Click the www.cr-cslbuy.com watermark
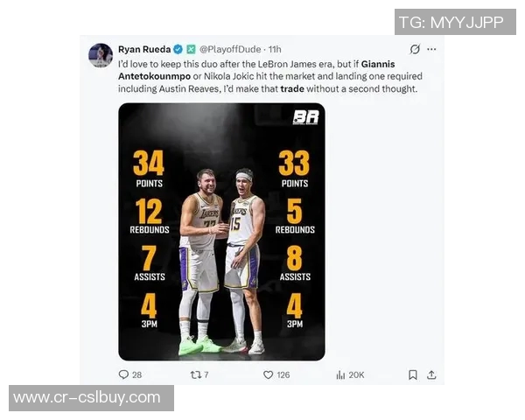Screen dimensions: 525x420 pyautogui.click(x=91, y=398)
